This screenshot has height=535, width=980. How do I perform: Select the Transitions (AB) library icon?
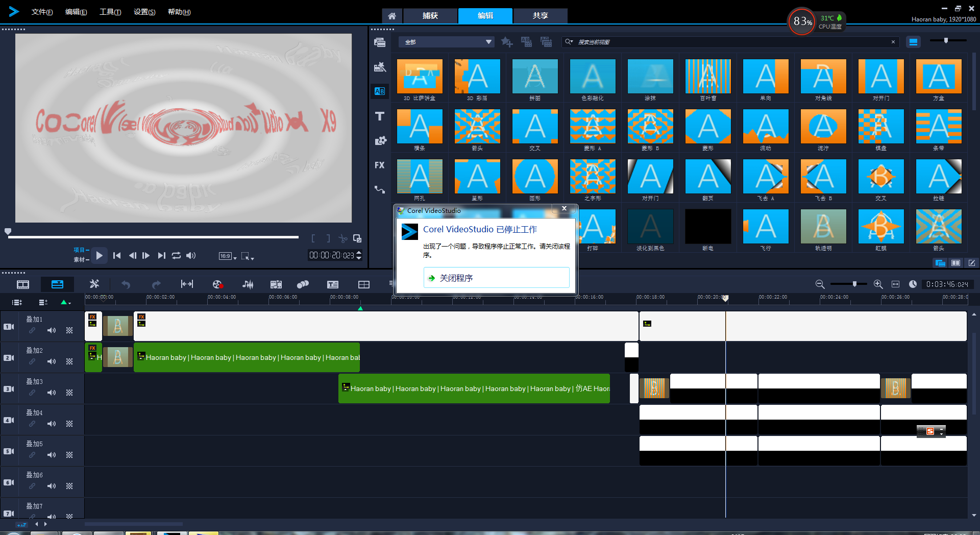tap(379, 91)
